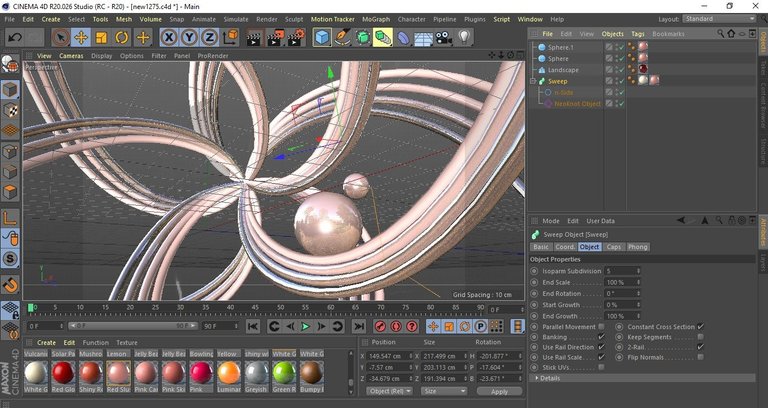Open the Coord. tab
This screenshot has width=768, height=408.
[565, 247]
